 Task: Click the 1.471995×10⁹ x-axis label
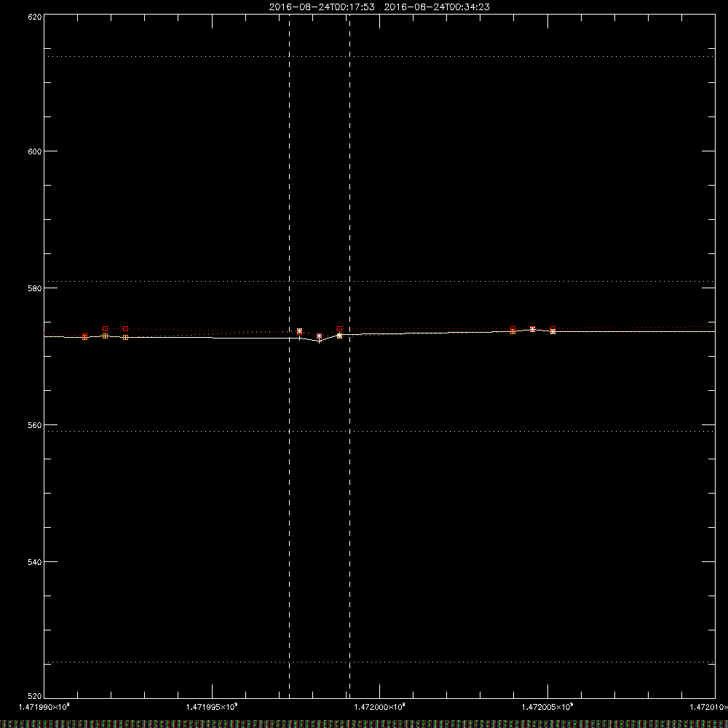(212, 707)
